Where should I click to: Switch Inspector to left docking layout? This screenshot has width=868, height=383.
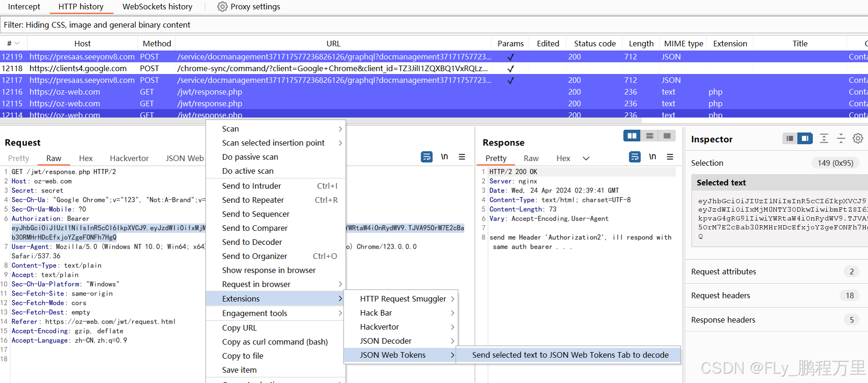790,139
